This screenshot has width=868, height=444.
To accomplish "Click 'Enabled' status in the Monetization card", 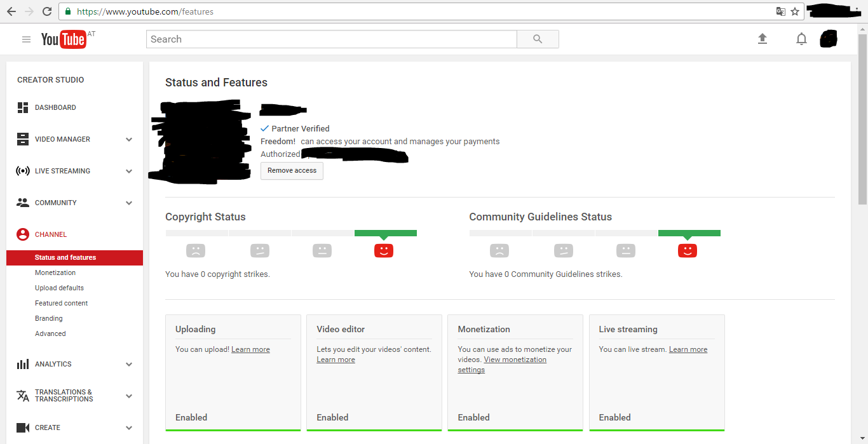I will pos(473,417).
